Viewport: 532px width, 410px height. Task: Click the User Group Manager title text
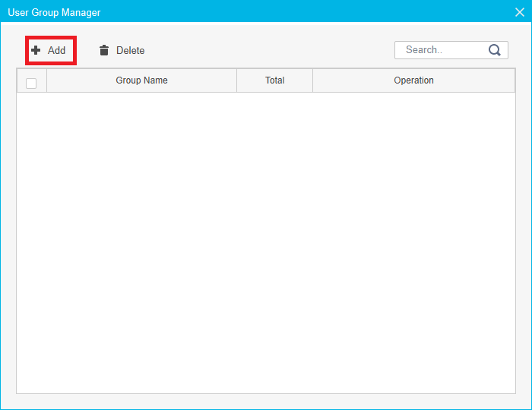point(54,12)
